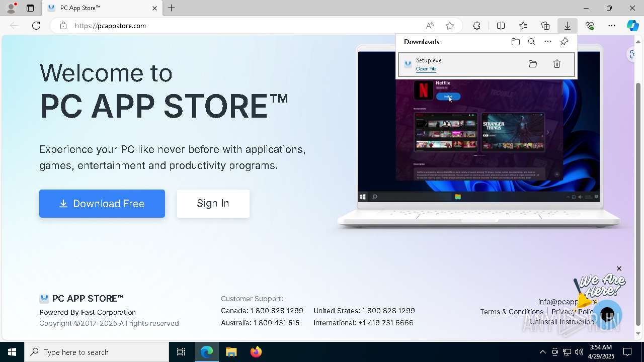Open the Edge profile icon

click(11, 8)
